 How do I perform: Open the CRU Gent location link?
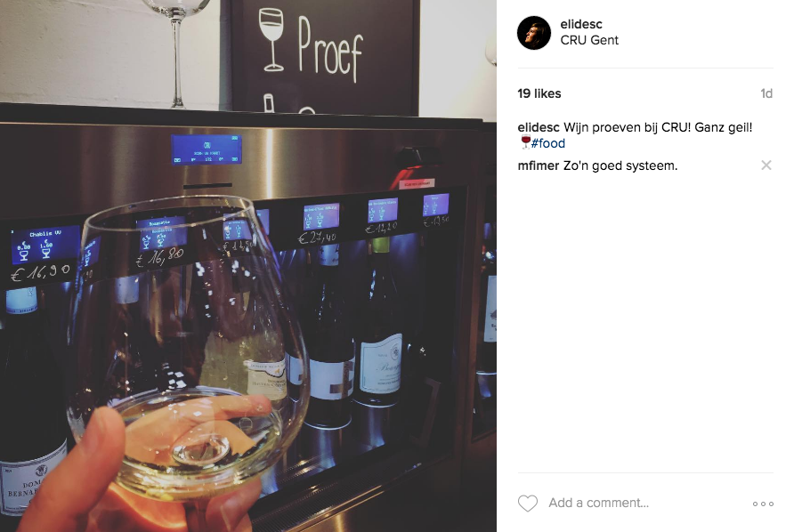[589, 40]
